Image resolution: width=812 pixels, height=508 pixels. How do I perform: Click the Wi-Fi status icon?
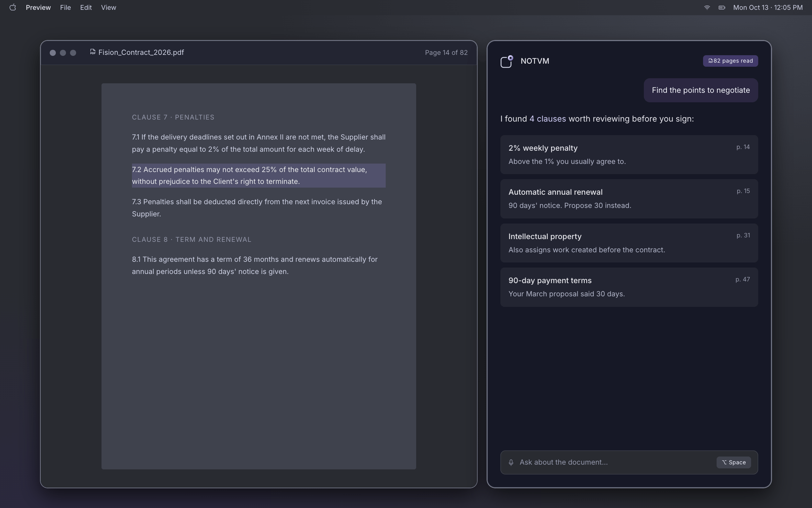pos(707,7)
